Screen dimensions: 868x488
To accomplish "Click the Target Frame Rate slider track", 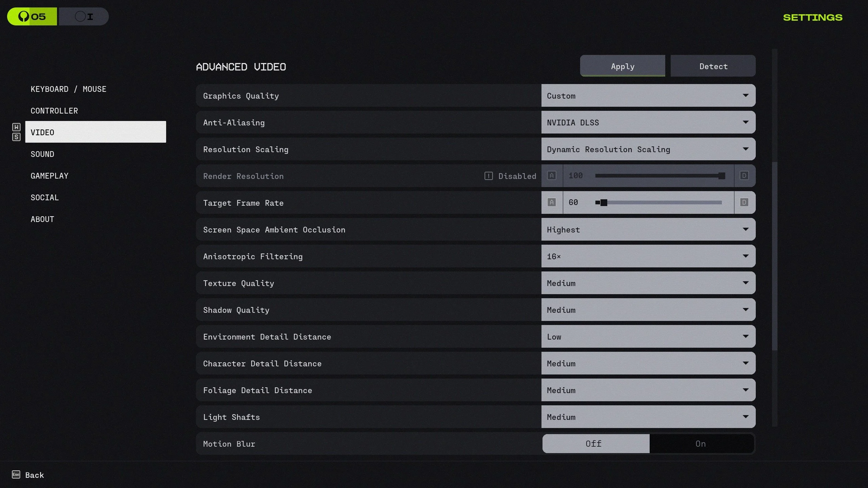I will click(x=661, y=203).
